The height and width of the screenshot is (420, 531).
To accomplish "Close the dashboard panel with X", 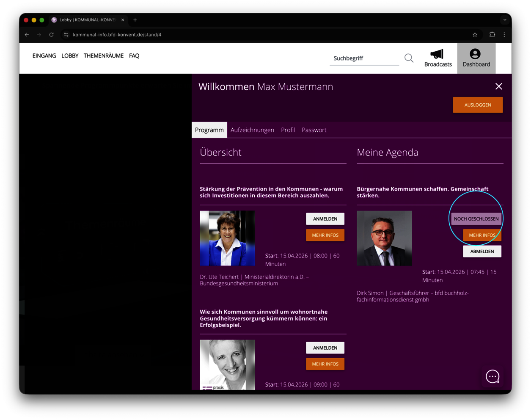I will (x=499, y=86).
